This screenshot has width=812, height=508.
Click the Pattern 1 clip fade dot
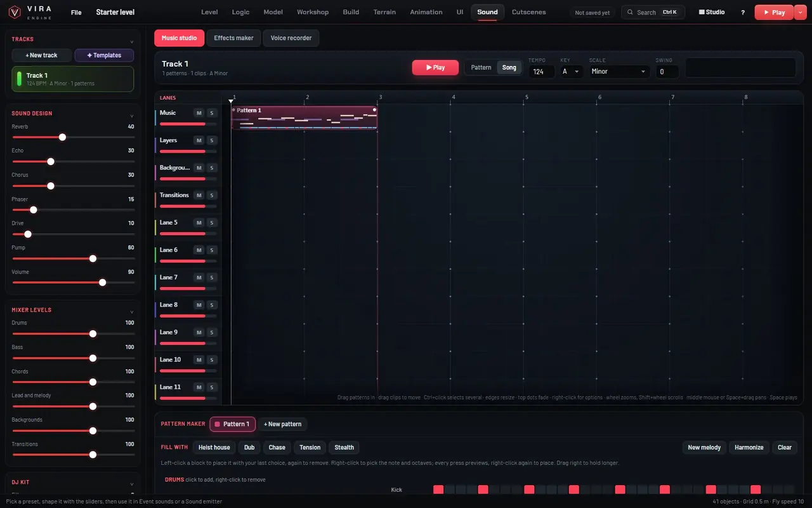coord(374,110)
